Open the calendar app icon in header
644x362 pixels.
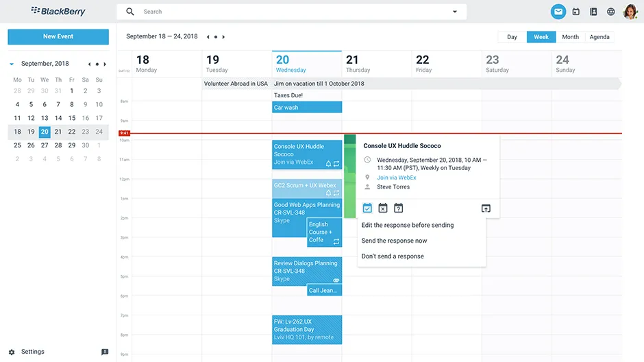click(575, 12)
